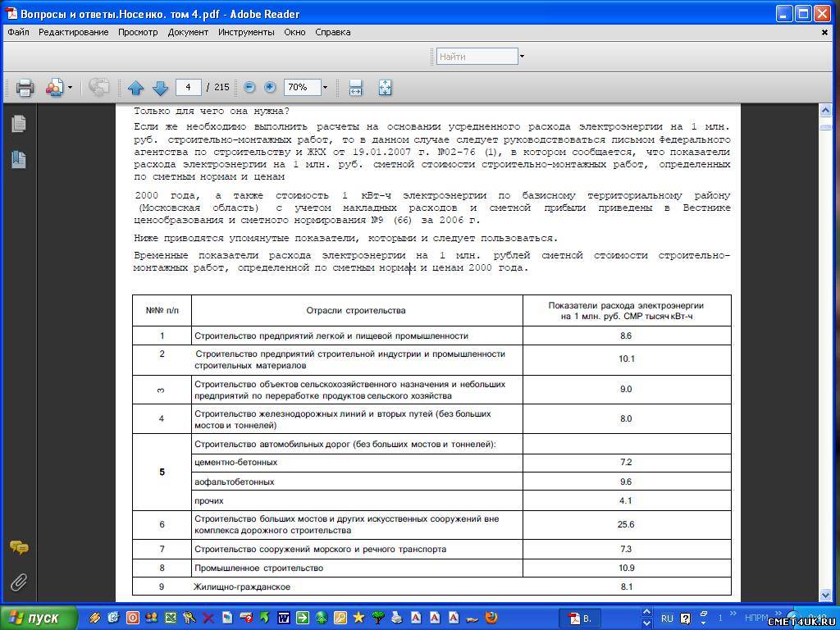Click table cell value 8.6

(626, 336)
